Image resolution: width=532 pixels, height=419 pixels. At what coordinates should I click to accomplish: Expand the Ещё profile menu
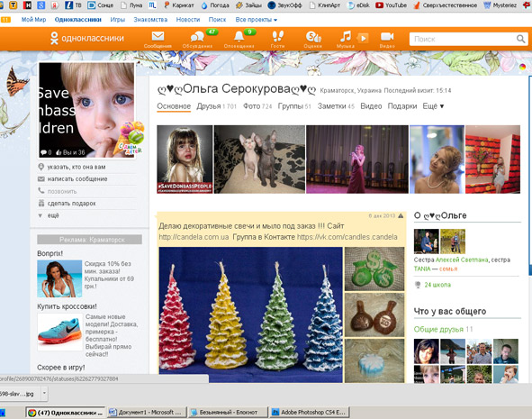tap(433, 106)
